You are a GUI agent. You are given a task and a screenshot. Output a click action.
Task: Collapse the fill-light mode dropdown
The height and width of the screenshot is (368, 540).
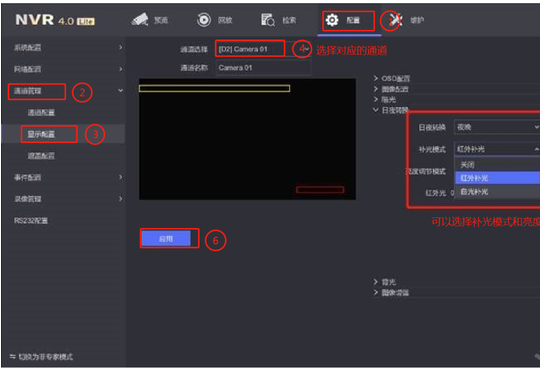tap(497, 149)
